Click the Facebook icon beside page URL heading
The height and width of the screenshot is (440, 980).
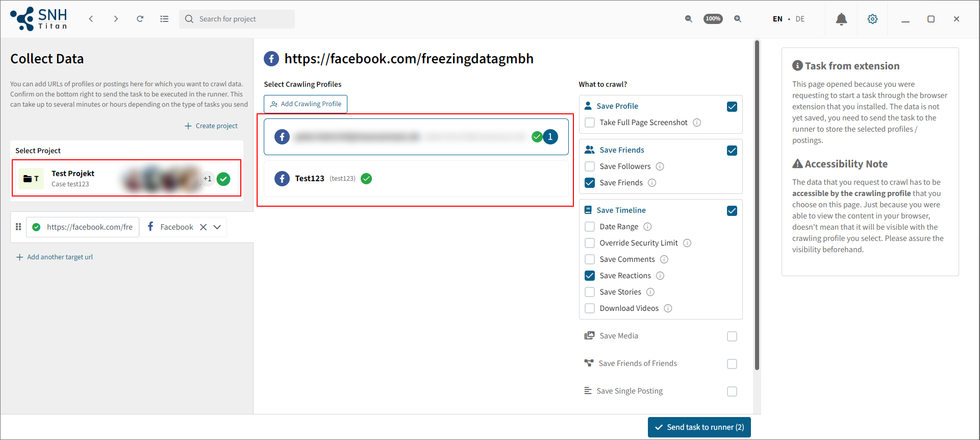point(271,59)
